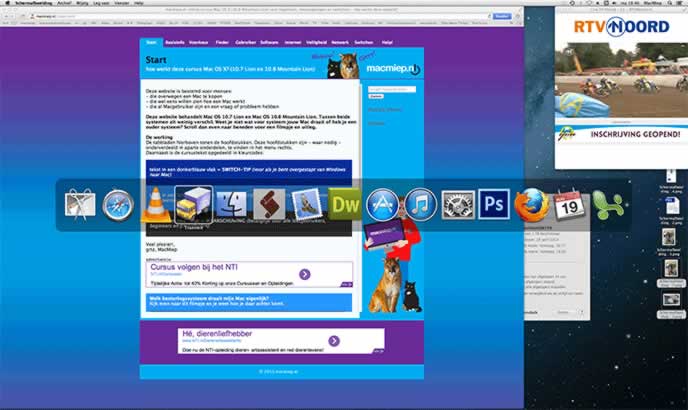The width and height of the screenshot is (688, 410).
Task: Click the Inschrijving Geopend banner
Action: (x=621, y=134)
